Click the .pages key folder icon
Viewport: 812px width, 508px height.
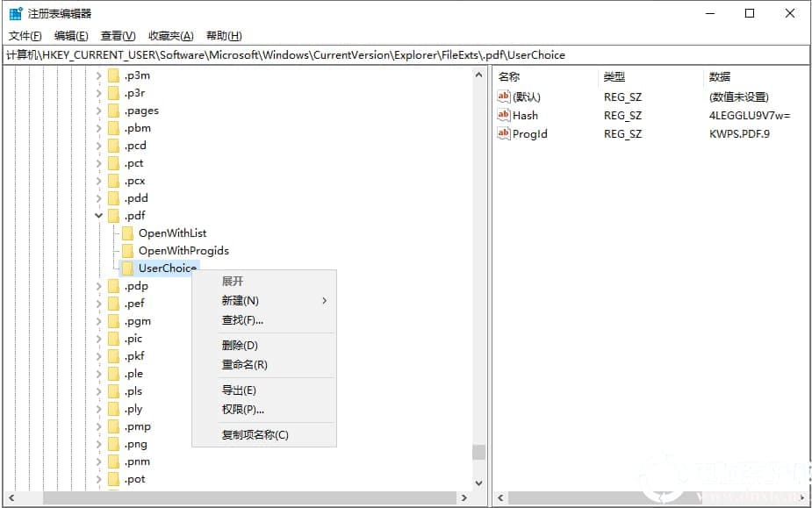pos(115,110)
